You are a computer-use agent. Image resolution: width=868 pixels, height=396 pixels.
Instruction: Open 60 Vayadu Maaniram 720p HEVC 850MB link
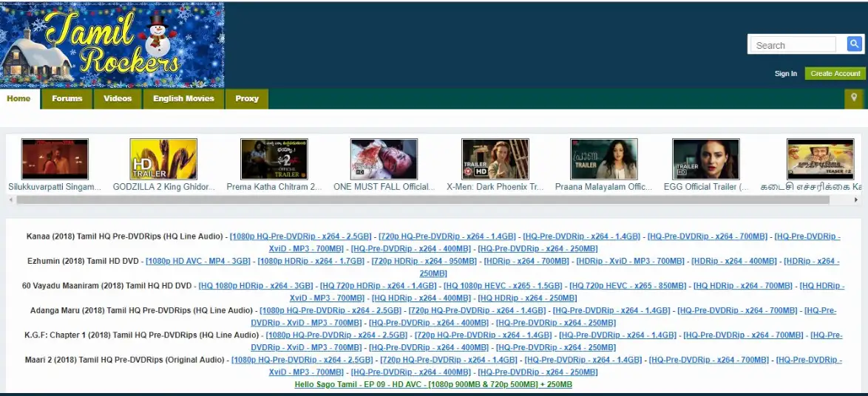pos(628,286)
